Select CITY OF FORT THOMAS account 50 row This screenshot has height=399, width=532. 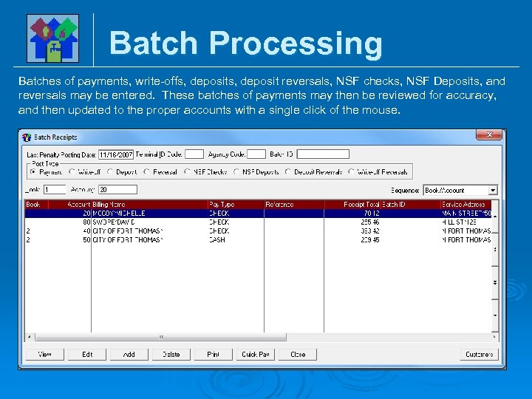click(258, 240)
